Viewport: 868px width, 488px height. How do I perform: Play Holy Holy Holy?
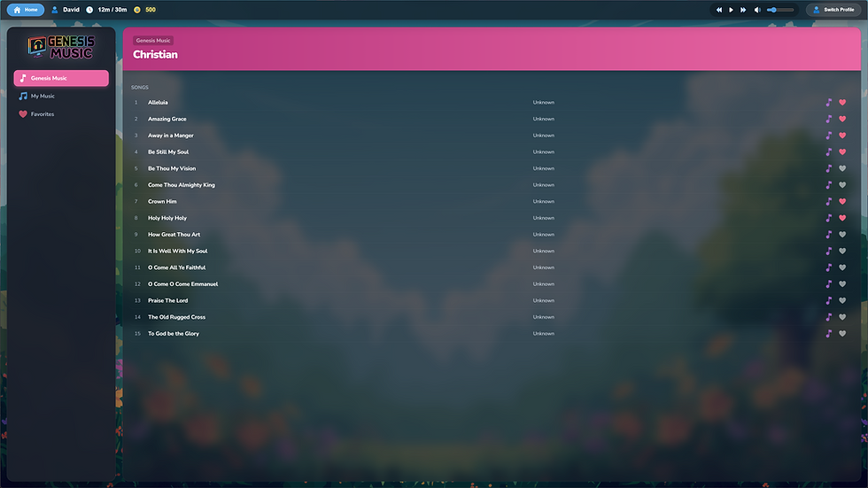coord(167,218)
